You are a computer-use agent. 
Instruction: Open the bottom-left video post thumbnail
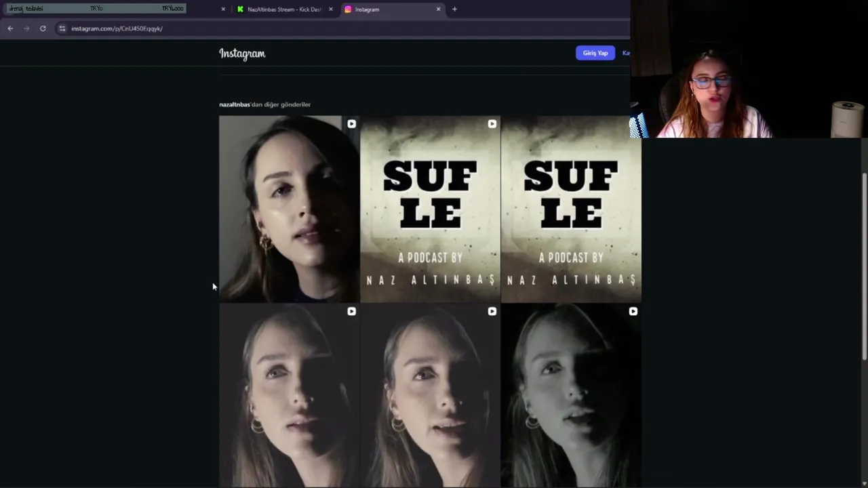pyautogui.click(x=290, y=396)
